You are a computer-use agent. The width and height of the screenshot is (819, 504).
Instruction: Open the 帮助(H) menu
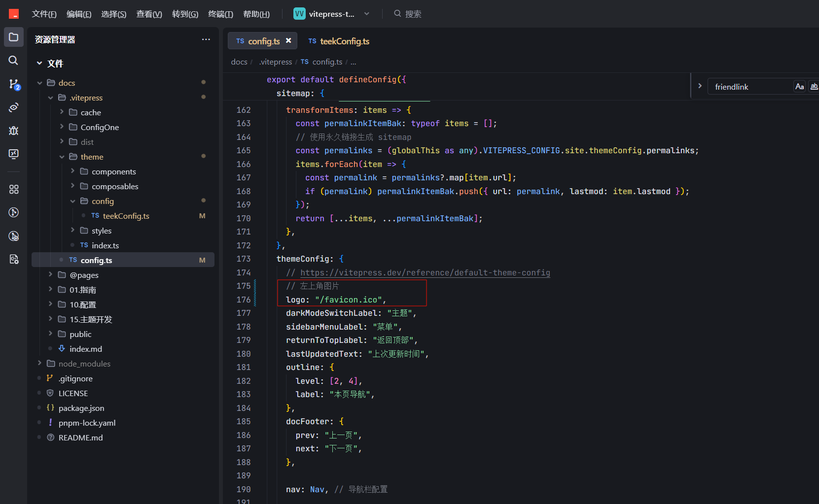point(256,14)
